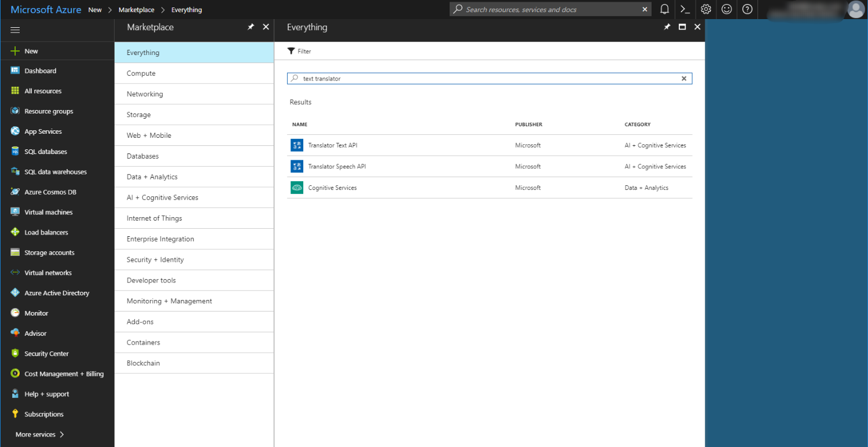Image resolution: width=868 pixels, height=447 pixels.
Task: Open portal settings gear icon
Action: pos(706,9)
